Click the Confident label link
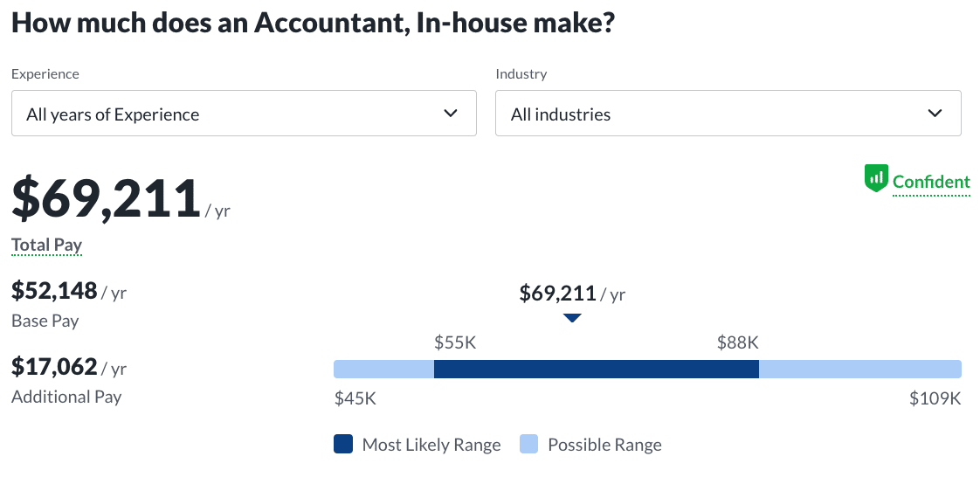This screenshot has height=477, width=980. (931, 182)
